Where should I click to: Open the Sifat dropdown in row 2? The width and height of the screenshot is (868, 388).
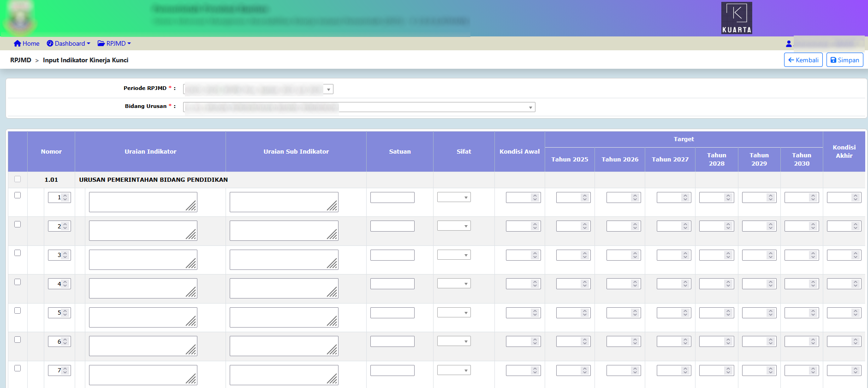pyautogui.click(x=454, y=226)
